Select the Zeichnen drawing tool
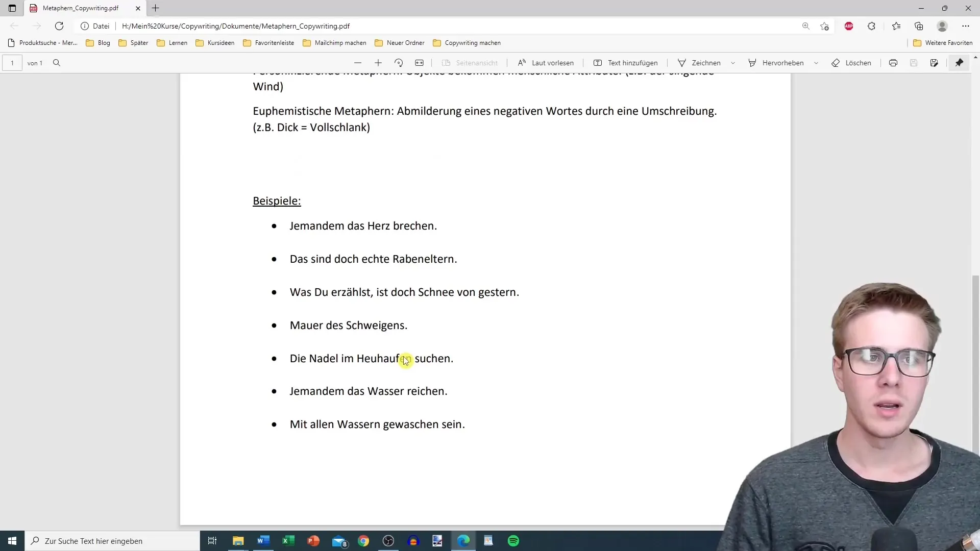Image resolution: width=980 pixels, height=551 pixels. pos(699,63)
